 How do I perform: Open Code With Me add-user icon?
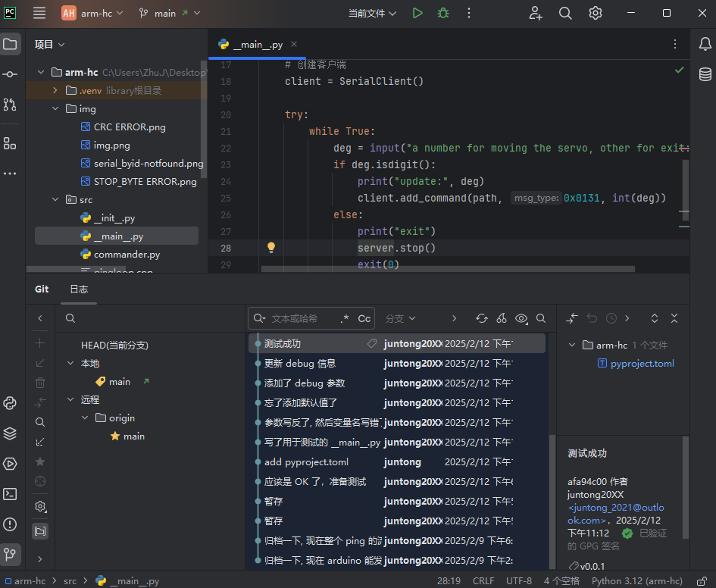point(536,13)
